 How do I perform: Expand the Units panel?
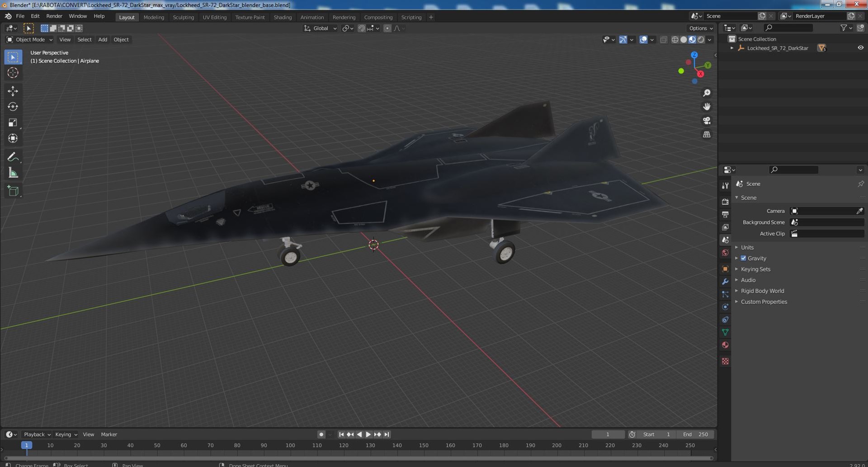pos(747,247)
